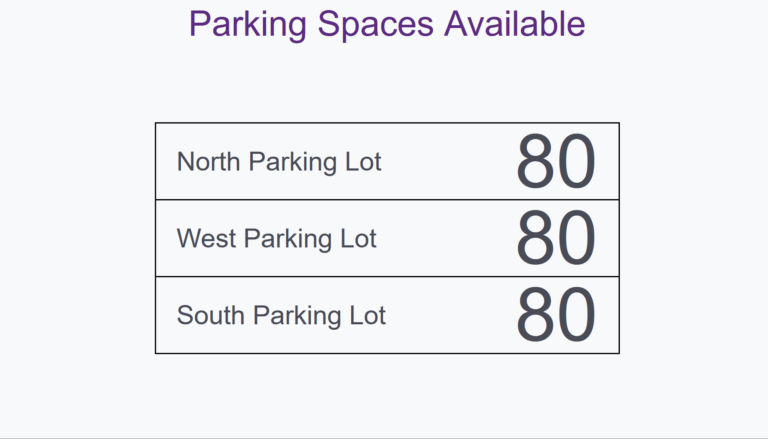Click the word Parking in the West row
The height and width of the screenshot is (439, 768).
pos(288,239)
